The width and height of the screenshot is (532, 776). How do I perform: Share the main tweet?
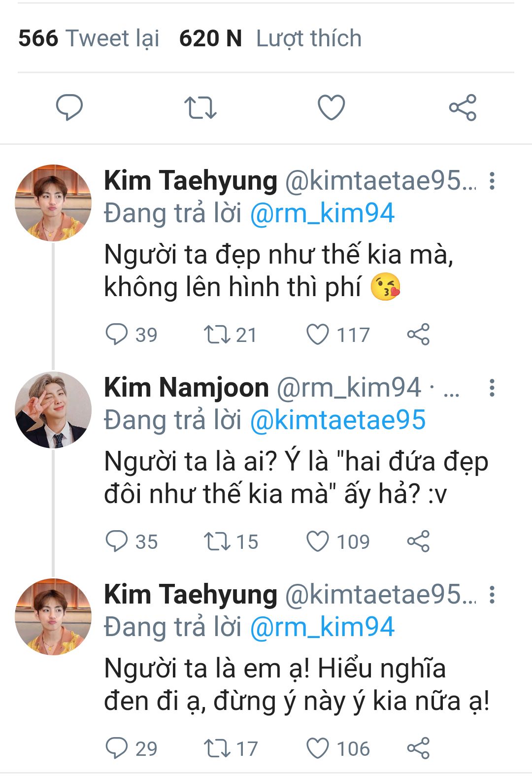(x=463, y=107)
